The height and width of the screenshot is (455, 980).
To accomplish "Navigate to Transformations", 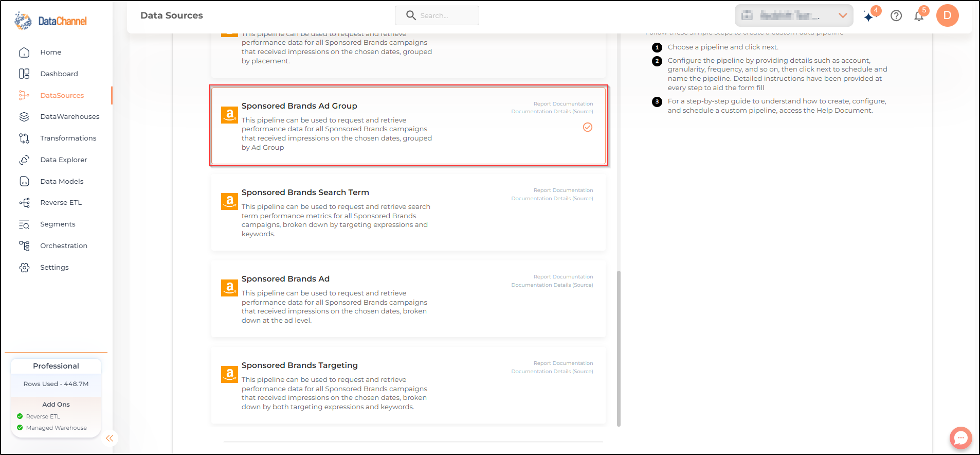I will coord(68,138).
